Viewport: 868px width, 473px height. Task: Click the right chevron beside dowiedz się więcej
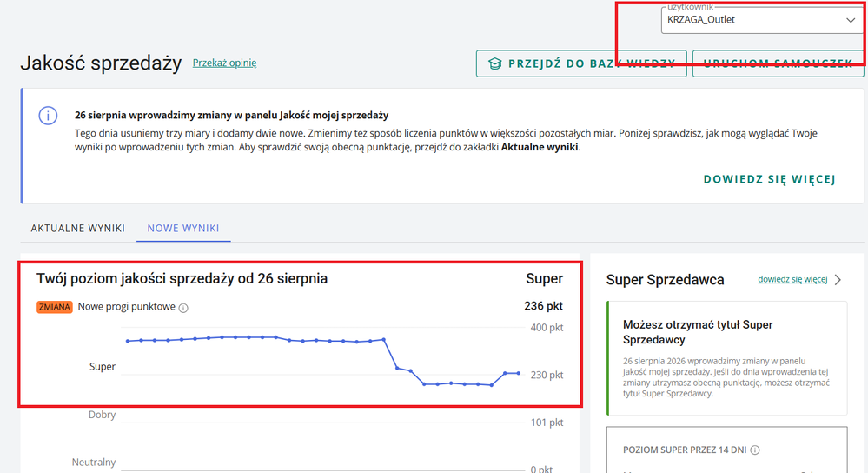tap(838, 280)
